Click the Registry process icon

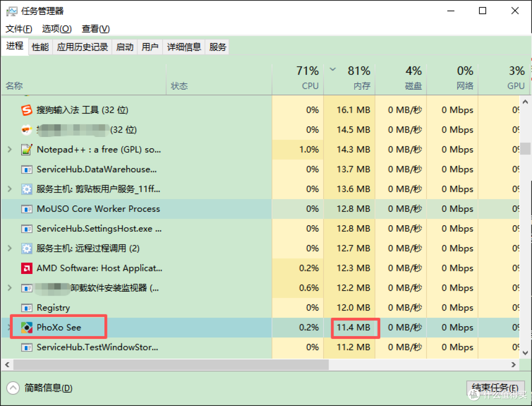27,308
